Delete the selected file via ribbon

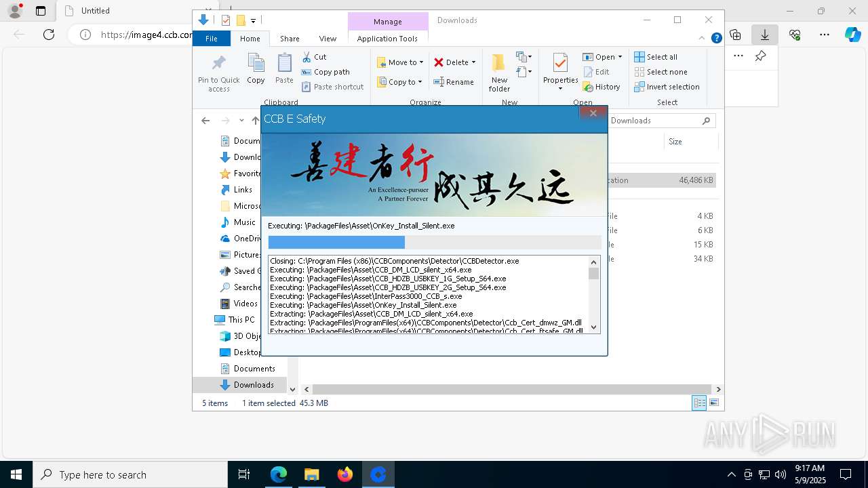click(x=451, y=62)
